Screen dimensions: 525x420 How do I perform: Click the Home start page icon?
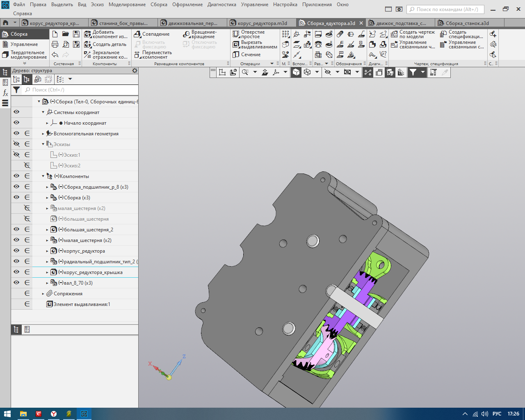point(6,23)
